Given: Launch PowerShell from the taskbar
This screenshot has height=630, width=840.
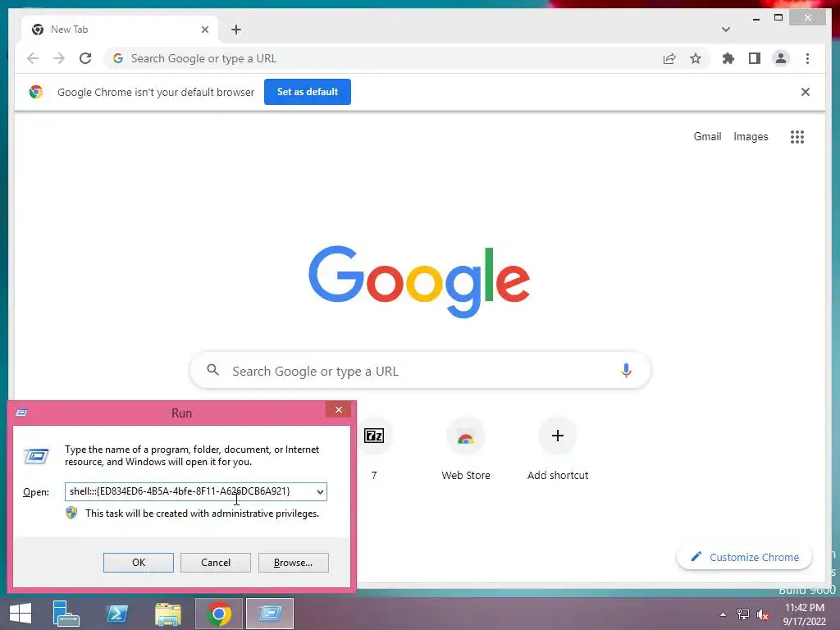Looking at the screenshot, I should (x=117, y=614).
